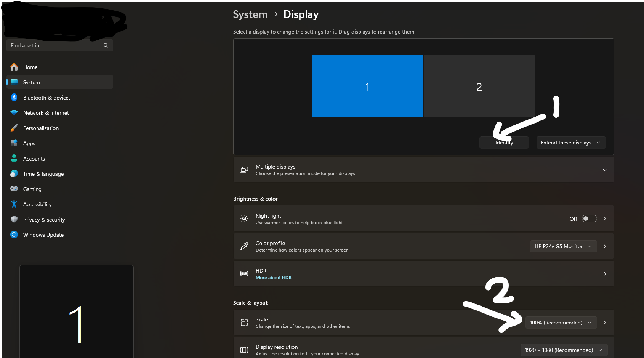The image size is (644, 358).
Task: Open the 100% (Recommended) scale dropdown
Action: (561, 323)
